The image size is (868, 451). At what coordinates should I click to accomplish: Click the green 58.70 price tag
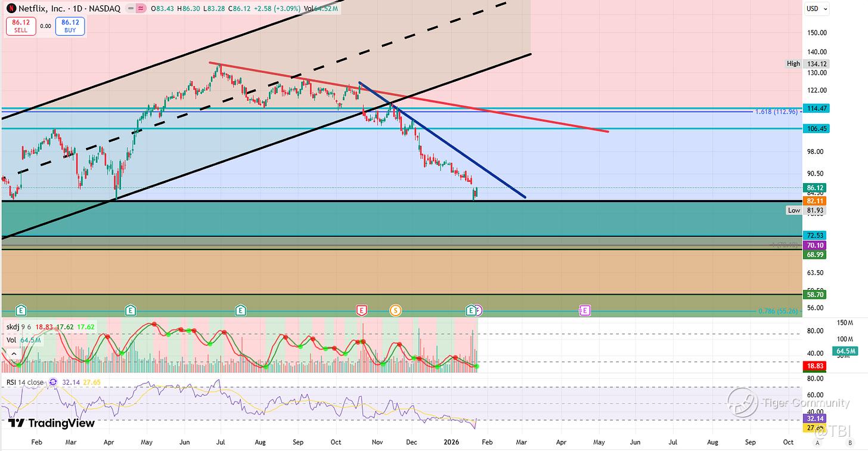coord(815,295)
